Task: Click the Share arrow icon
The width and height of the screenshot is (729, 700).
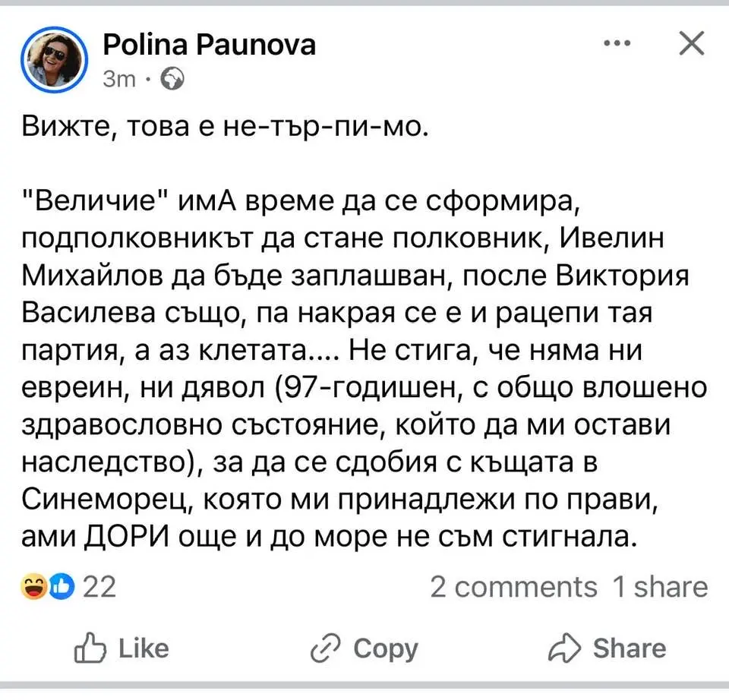Action: (x=564, y=649)
